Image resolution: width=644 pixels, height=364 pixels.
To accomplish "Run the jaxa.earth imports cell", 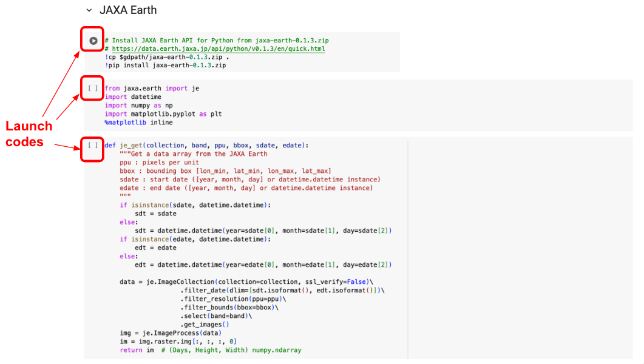I will tap(93, 89).
